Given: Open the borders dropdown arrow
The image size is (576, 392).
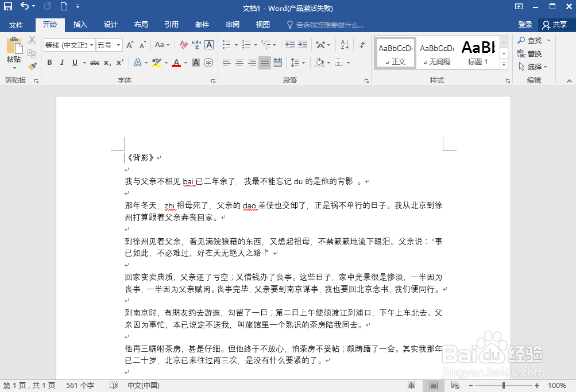Looking at the screenshot, I should [x=348, y=63].
